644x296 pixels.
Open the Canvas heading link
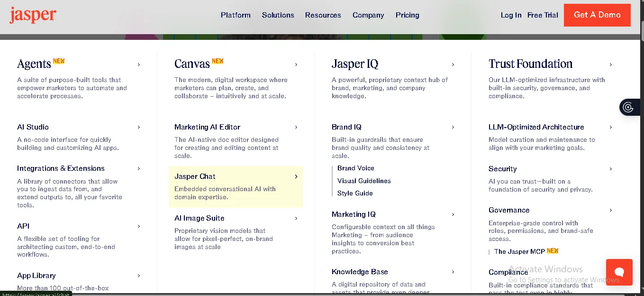tap(192, 64)
